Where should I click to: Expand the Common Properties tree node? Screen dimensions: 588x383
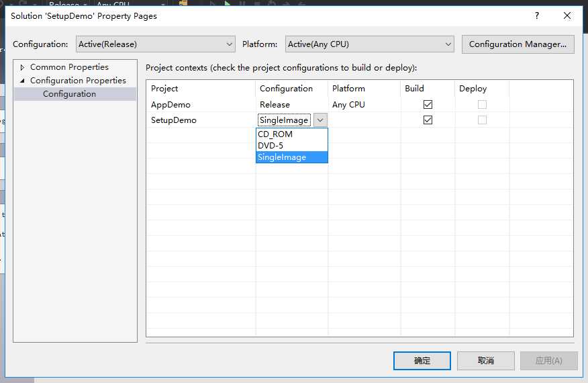pyautogui.click(x=22, y=67)
